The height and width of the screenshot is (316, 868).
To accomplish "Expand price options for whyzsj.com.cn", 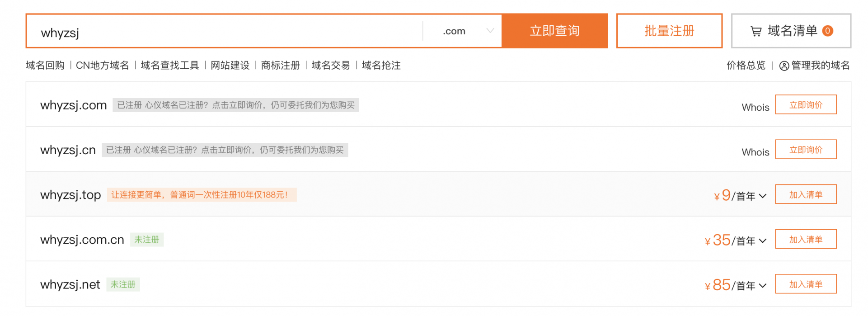I will (763, 241).
